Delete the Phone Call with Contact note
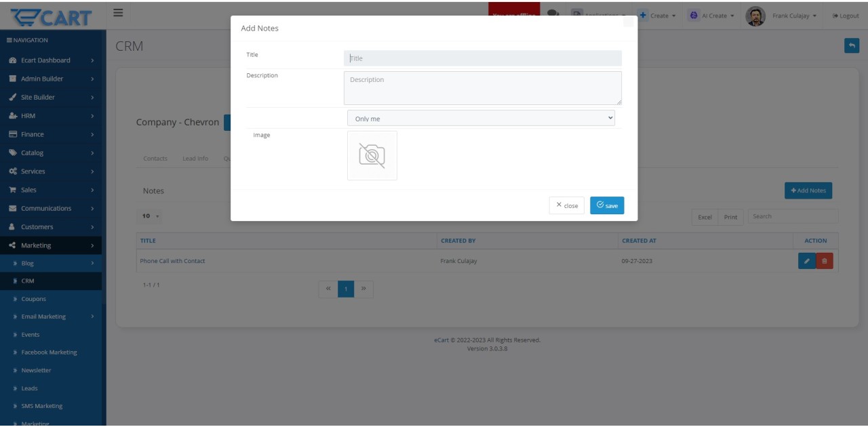Image resolution: width=868 pixels, height=427 pixels. pos(825,261)
